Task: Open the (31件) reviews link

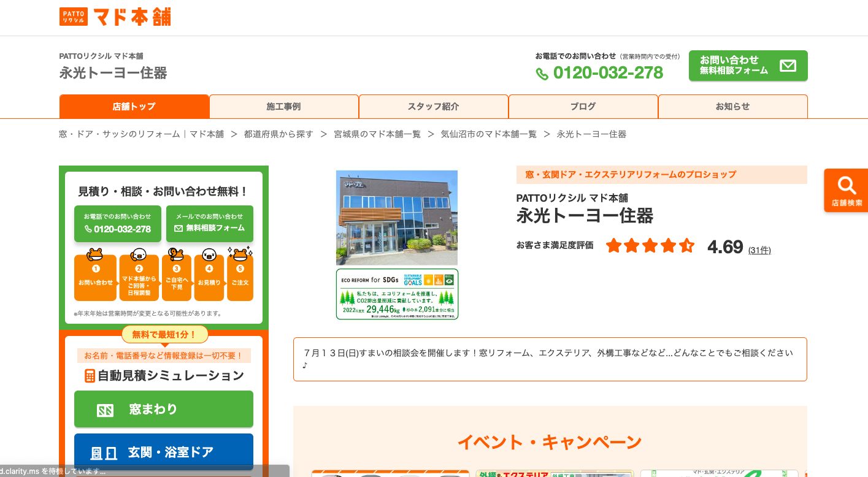Action: pos(759,250)
